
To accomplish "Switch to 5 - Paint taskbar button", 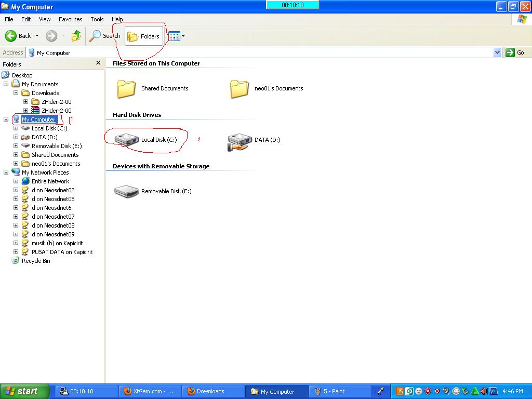I will (340, 391).
